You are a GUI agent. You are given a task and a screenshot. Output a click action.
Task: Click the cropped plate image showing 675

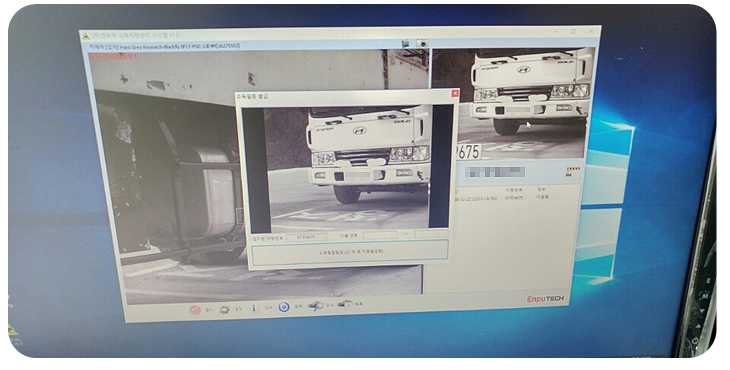(x=468, y=152)
